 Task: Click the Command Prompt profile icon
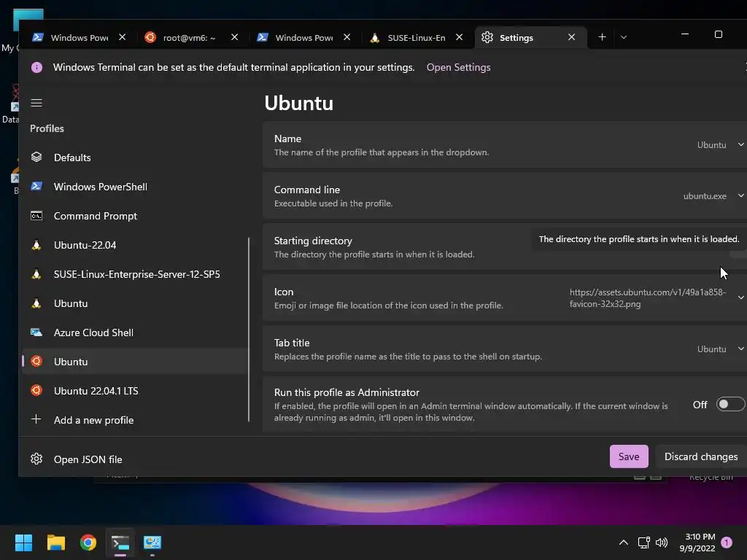36,216
